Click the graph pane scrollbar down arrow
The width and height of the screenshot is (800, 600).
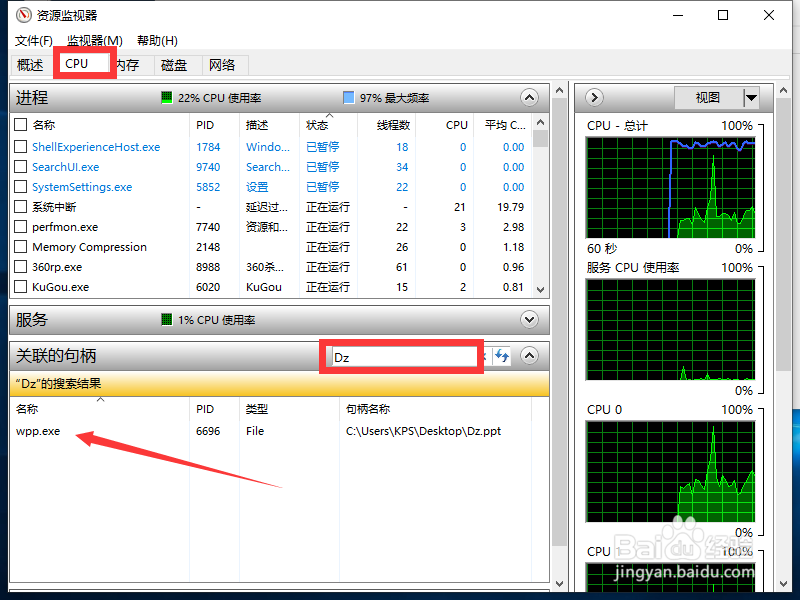pyautogui.click(x=784, y=583)
